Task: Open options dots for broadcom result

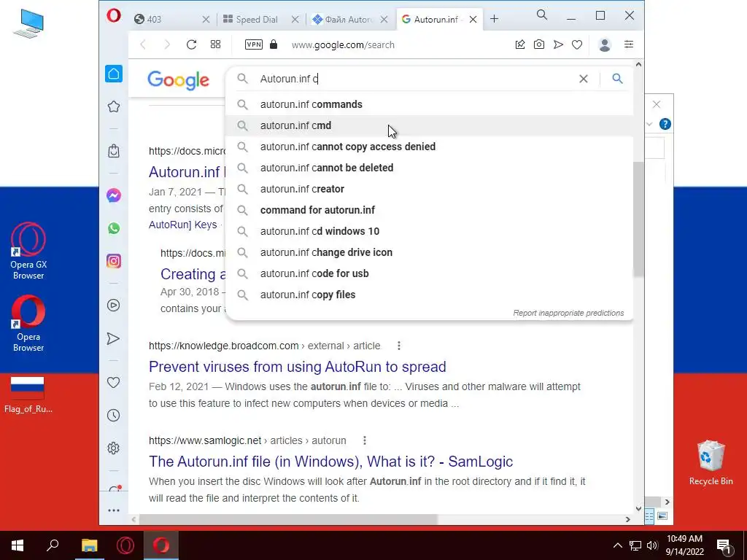Action: tap(399, 346)
